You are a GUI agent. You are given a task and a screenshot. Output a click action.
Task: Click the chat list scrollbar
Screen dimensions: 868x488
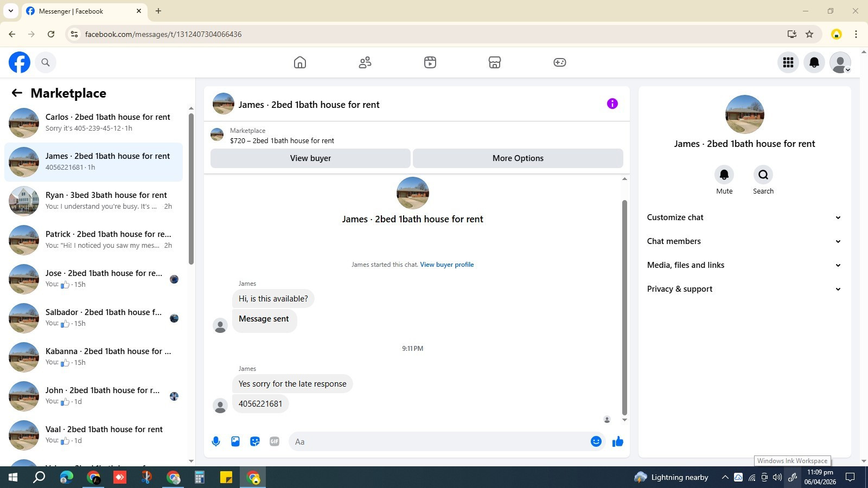[x=191, y=189]
